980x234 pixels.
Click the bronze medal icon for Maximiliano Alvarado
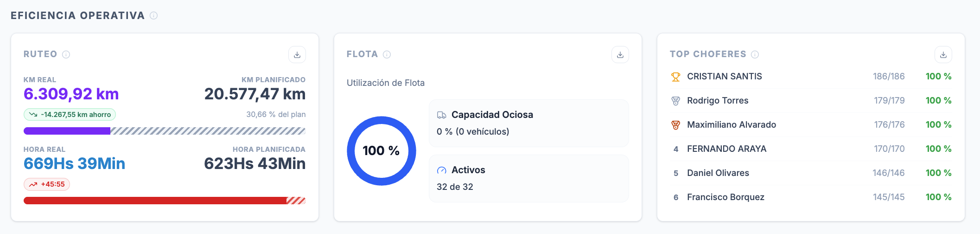[x=676, y=125]
